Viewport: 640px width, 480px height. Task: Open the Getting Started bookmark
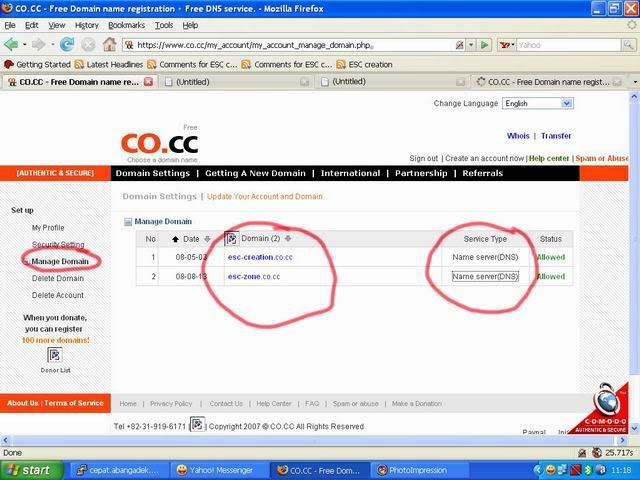37,64
